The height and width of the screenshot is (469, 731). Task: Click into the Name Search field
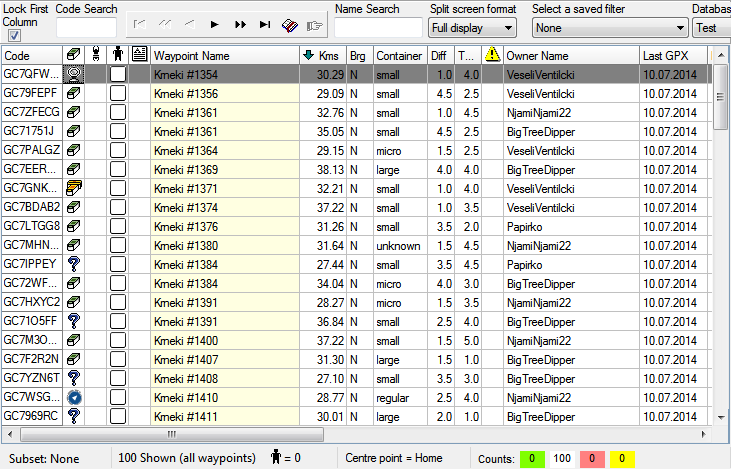click(x=378, y=28)
